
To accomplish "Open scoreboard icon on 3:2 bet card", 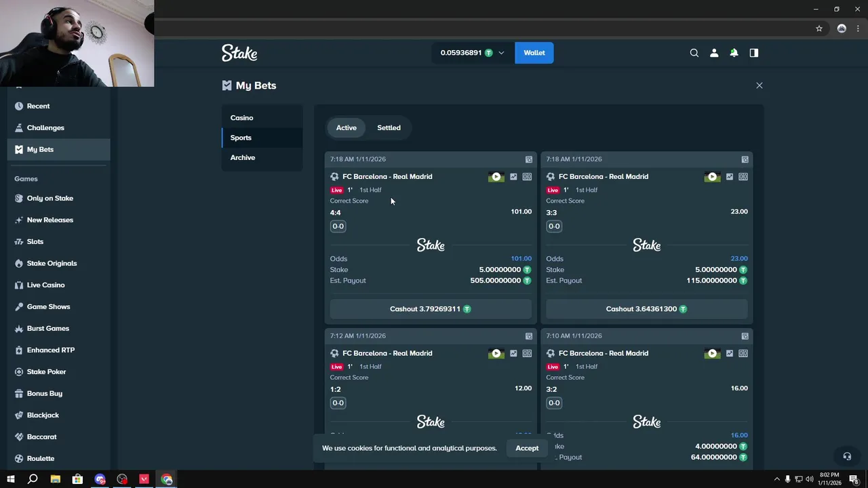I will [x=743, y=354].
